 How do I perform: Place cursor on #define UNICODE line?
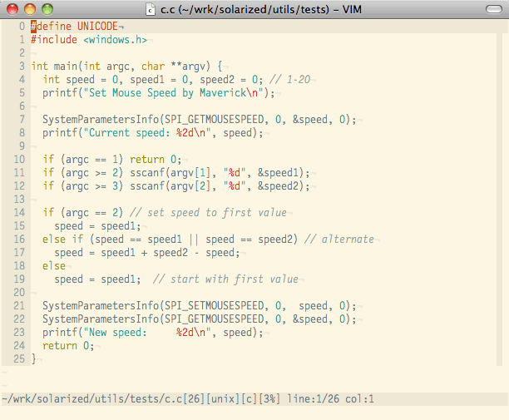tap(75, 26)
